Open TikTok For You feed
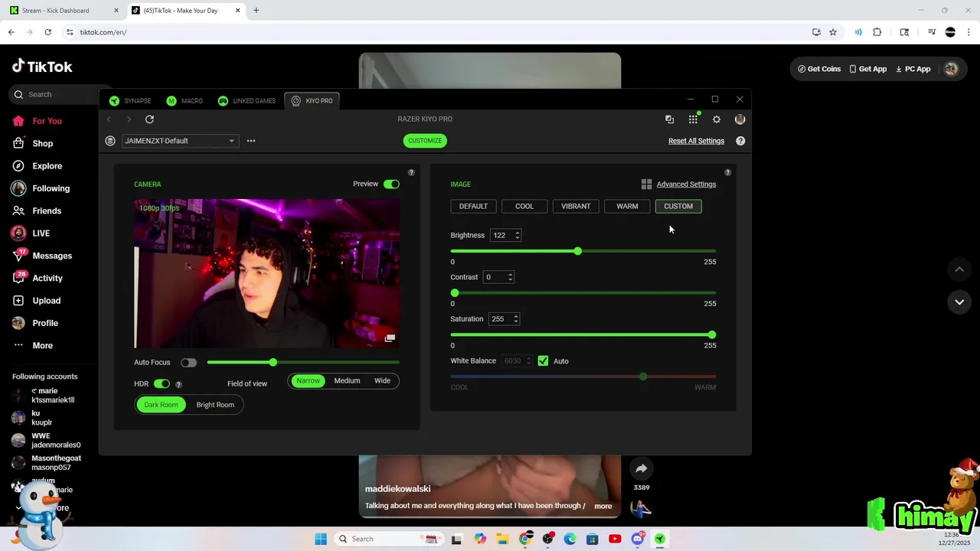The width and height of the screenshot is (980, 551). pos(47,121)
